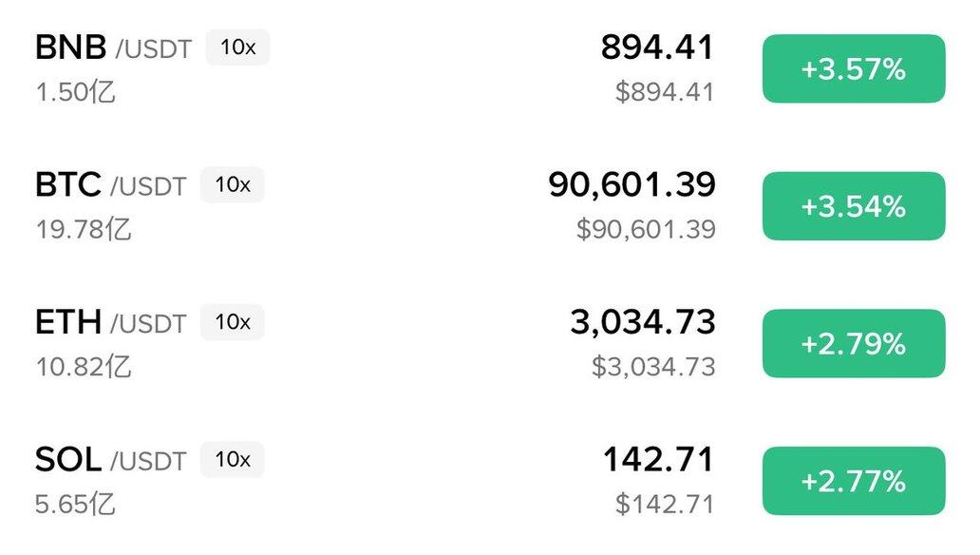
Task: Select the 10x leverage badge for BTC
Action: [233, 184]
